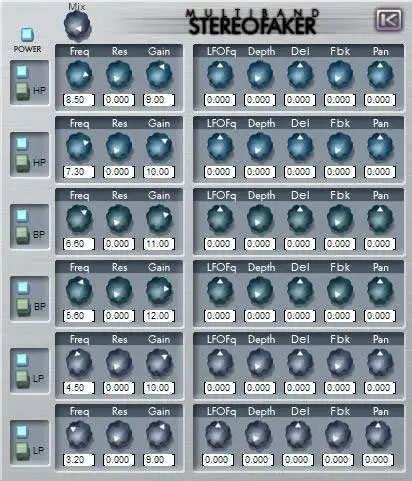This screenshot has height=481, width=412.
Task: Click the Del knob in the 7.30 band
Action: 300,147
